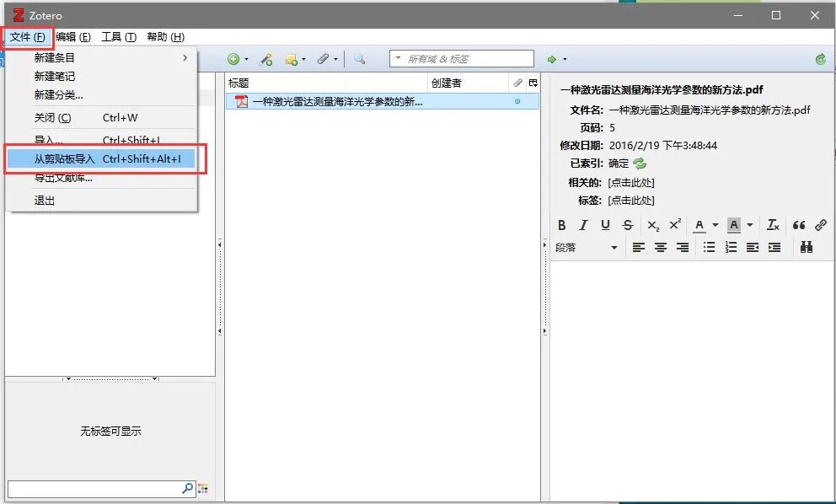Click the insert link icon in editor
Screen dimensions: 836x504
click(x=821, y=225)
